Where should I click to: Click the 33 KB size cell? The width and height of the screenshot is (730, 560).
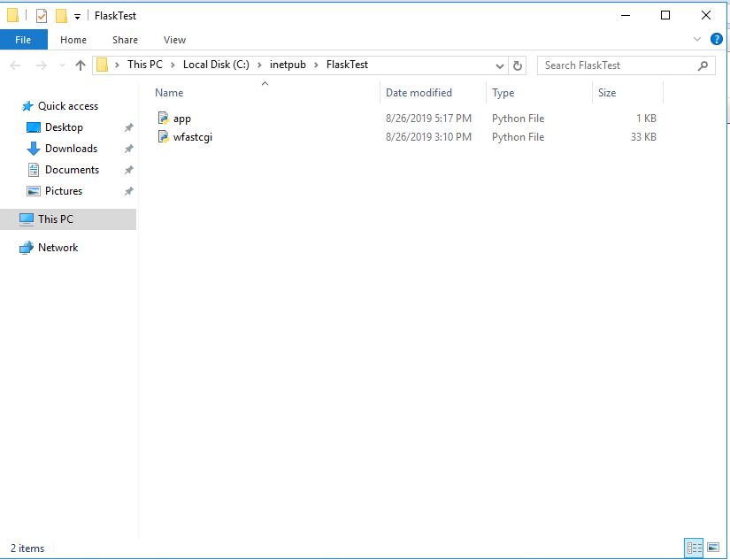(x=643, y=137)
